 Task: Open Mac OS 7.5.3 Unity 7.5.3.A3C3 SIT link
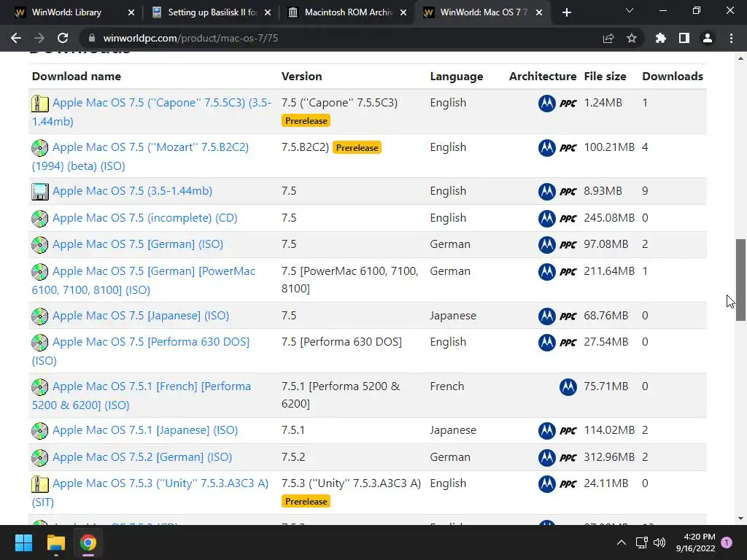coord(150,493)
